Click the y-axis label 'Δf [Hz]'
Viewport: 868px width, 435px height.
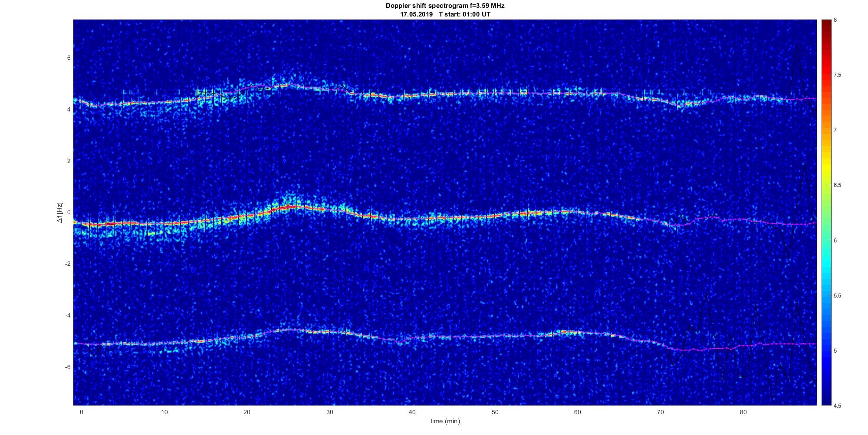(x=60, y=213)
